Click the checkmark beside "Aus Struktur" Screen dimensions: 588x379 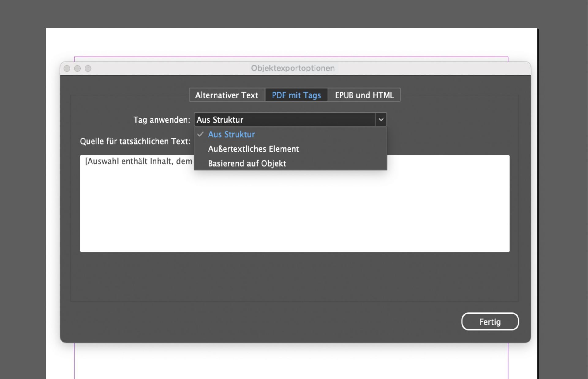click(x=201, y=134)
